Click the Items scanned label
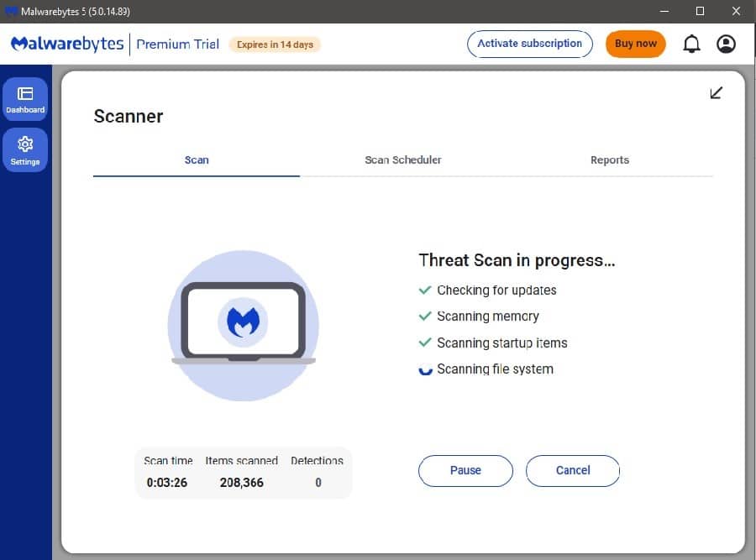 tap(242, 461)
